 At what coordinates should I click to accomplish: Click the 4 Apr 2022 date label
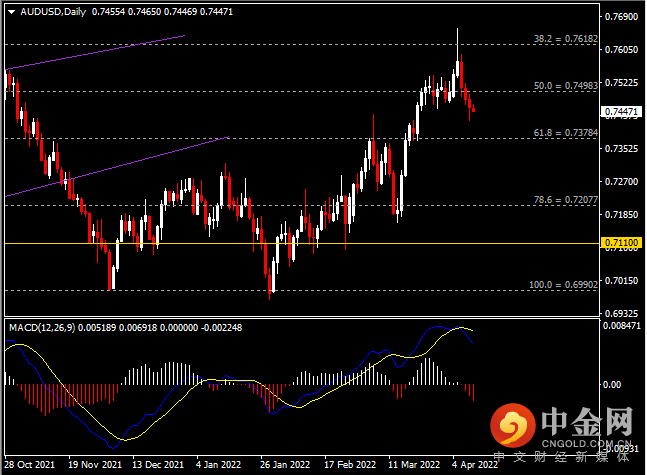(x=475, y=465)
